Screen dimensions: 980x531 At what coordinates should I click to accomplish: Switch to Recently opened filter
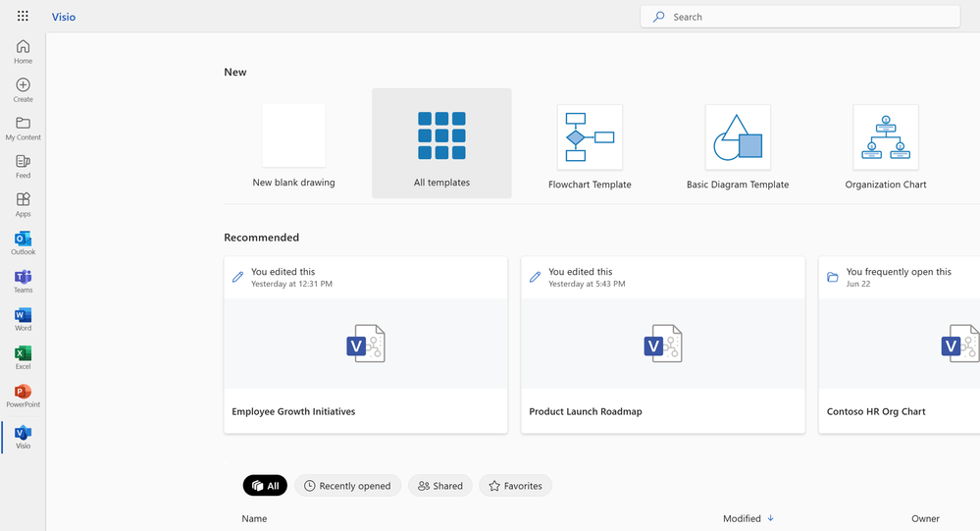347,485
